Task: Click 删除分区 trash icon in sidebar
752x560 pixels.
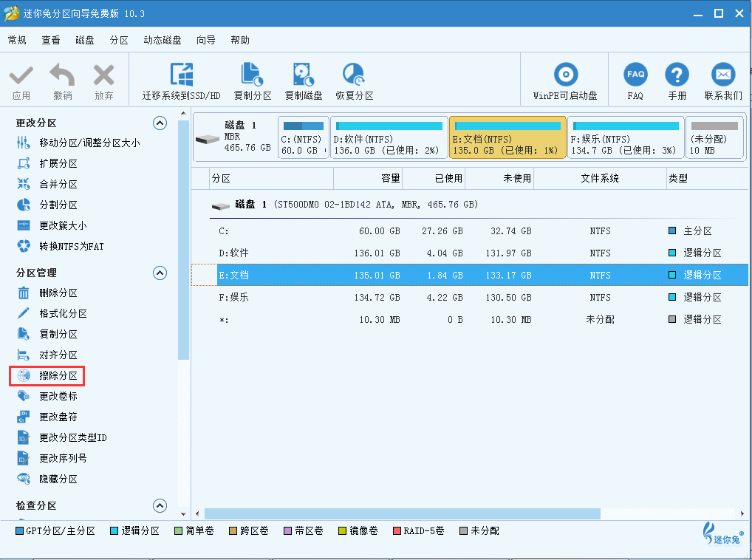Action: pyautogui.click(x=23, y=293)
